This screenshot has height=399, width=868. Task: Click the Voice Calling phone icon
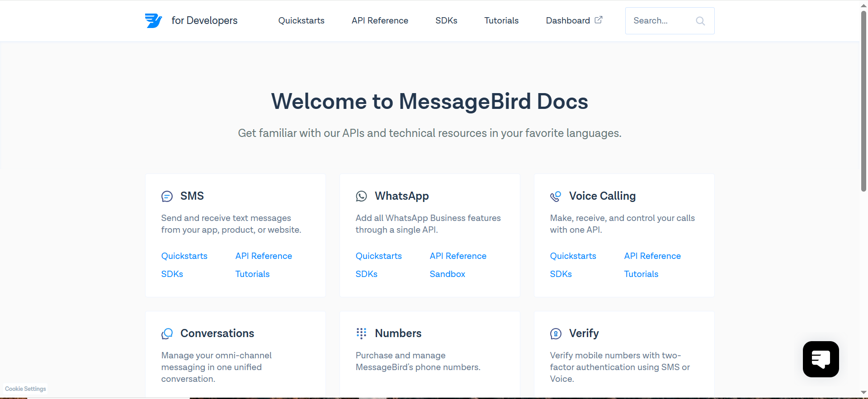coord(556,196)
